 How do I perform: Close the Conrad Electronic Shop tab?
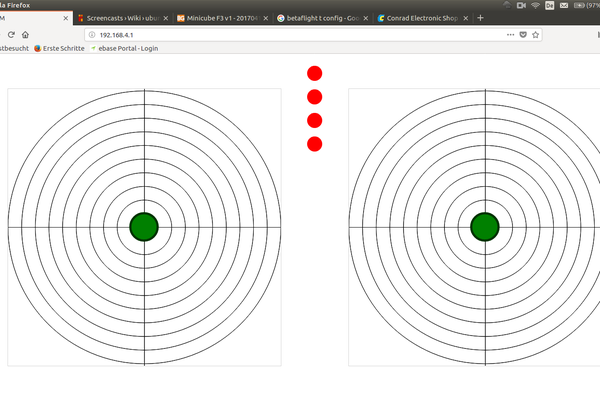466,18
